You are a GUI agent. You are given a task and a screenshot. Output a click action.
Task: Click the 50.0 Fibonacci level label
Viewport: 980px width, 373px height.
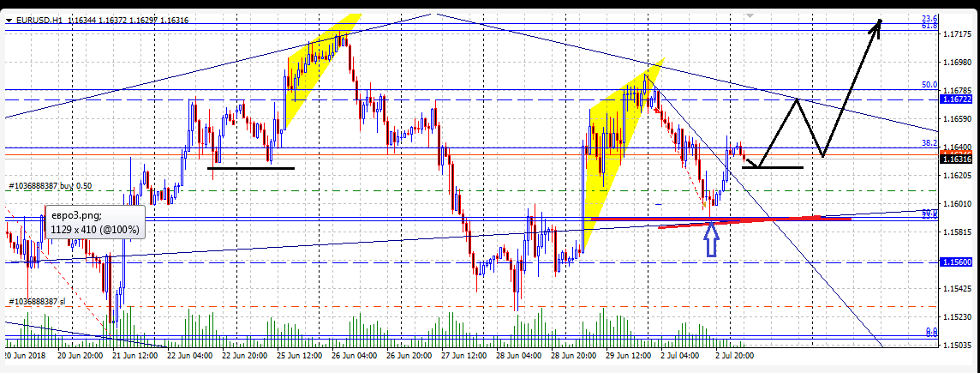pyautogui.click(x=929, y=85)
